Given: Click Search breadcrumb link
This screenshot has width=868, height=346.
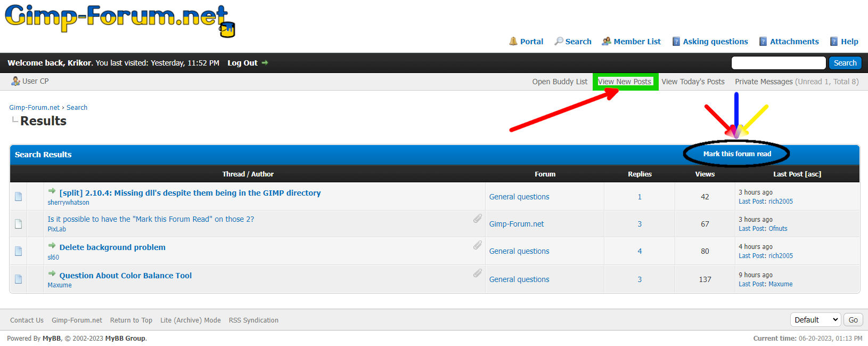Looking at the screenshot, I should coord(77,107).
